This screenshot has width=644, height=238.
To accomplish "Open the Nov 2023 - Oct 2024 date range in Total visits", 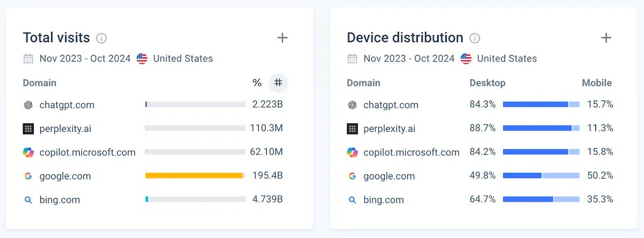I will (85, 58).
